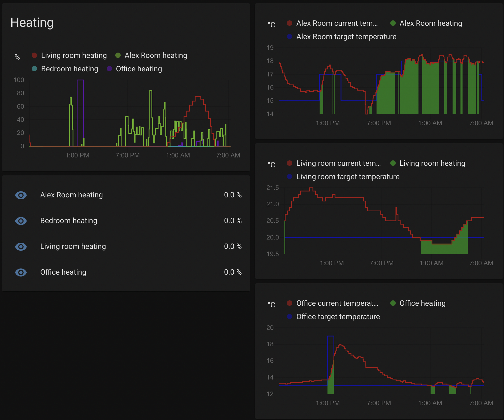Click the Heating card title
The width and height of the screenshot is (504, 420).
point(32,23)
